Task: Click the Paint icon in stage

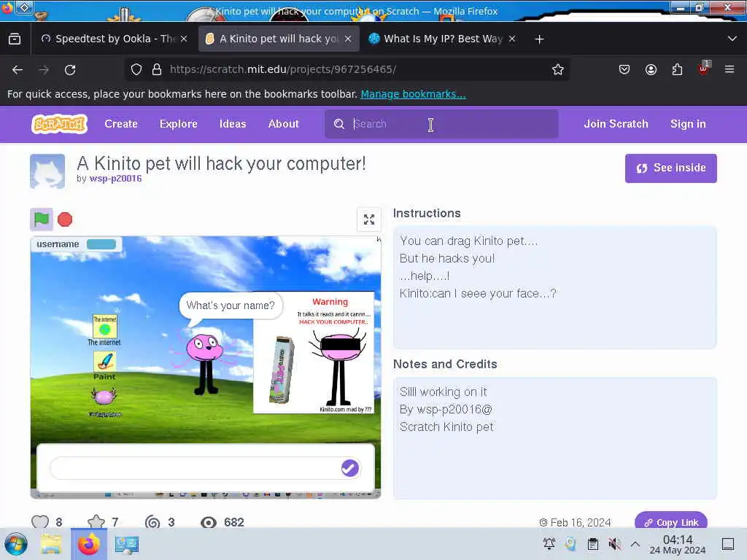Action: (105, 366)
